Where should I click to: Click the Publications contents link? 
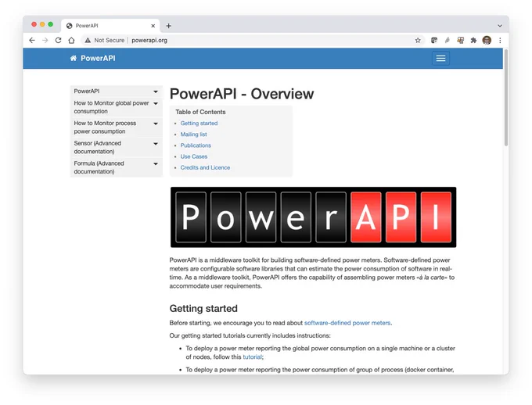pos(196,145)
